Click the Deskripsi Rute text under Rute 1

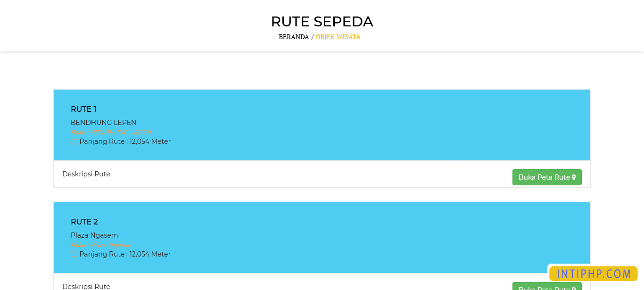86,174
